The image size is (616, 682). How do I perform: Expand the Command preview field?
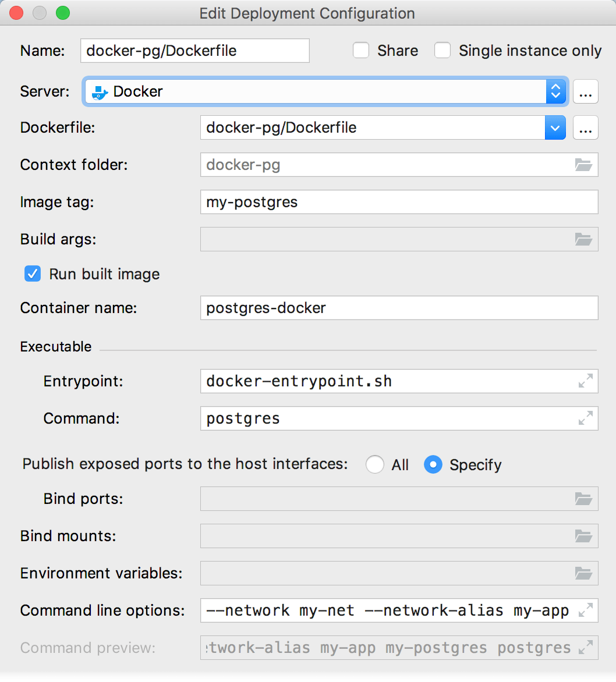(x=586, y=647)
